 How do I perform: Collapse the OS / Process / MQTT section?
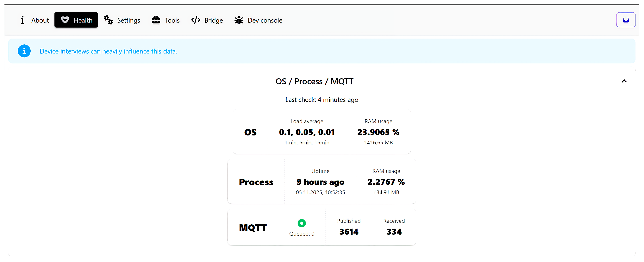click(x=624, y=81)
